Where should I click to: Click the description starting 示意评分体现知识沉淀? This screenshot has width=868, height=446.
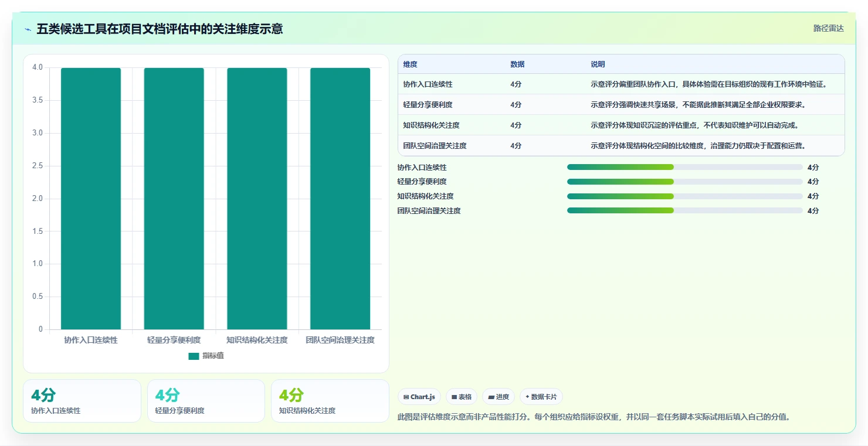pyautogui.click(x=694, y=125)
